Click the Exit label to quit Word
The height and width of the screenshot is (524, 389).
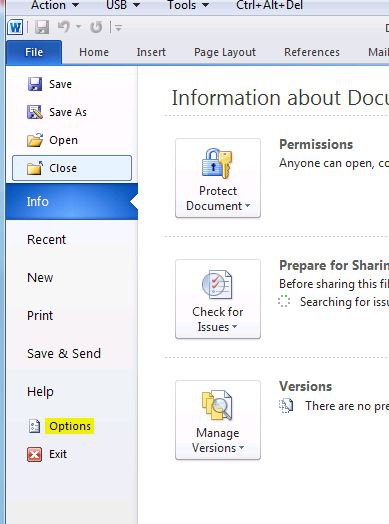pos(58,454)
